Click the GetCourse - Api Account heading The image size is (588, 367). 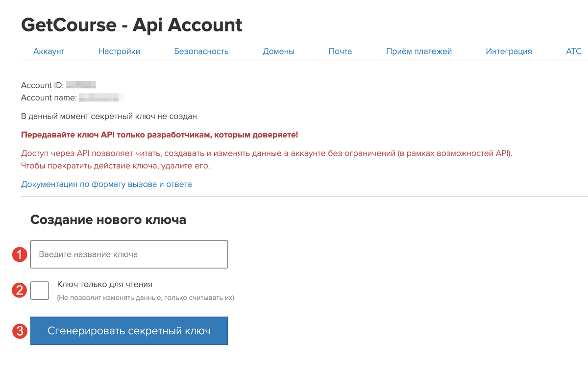[131, 24]
